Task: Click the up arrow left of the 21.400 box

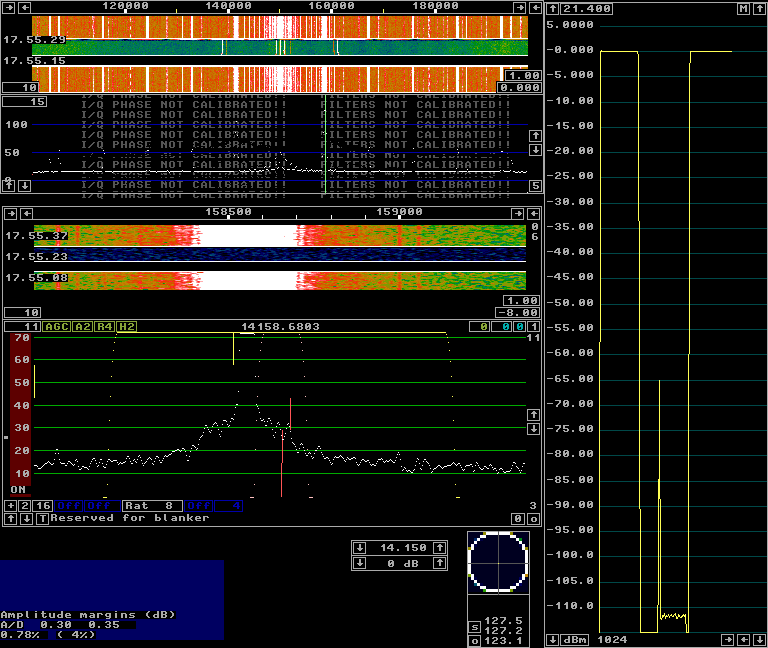Action: 552,8
